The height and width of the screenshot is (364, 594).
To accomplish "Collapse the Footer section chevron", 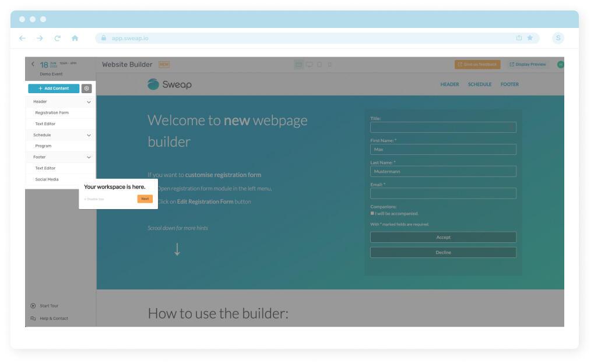I will click(x=89, y=157).
